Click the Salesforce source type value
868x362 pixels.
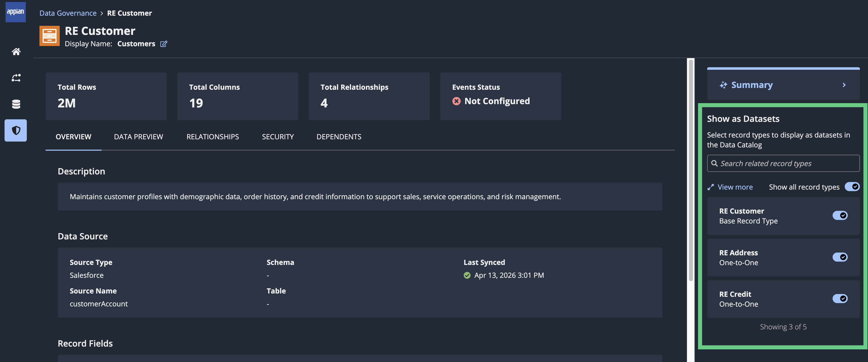[x=86, y=275]
